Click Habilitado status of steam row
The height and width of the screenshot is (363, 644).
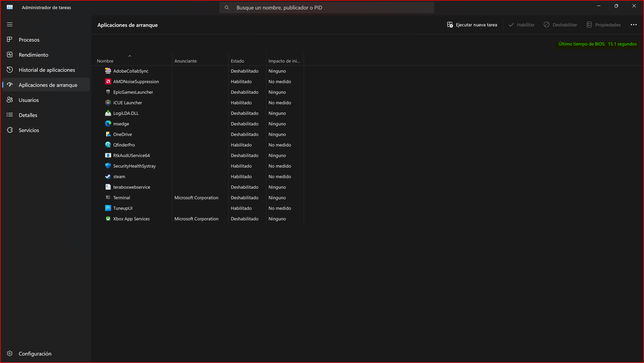[x=241, y=177]
